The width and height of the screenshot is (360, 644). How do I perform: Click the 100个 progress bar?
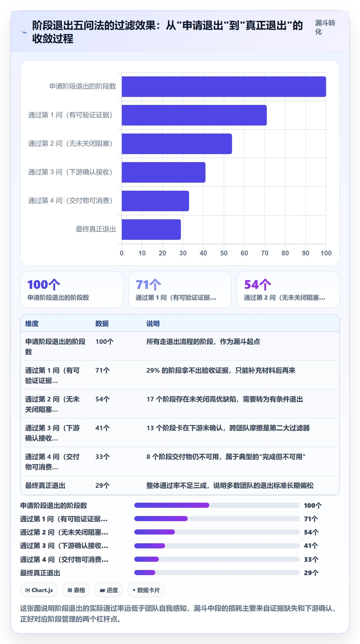[217, 505]
